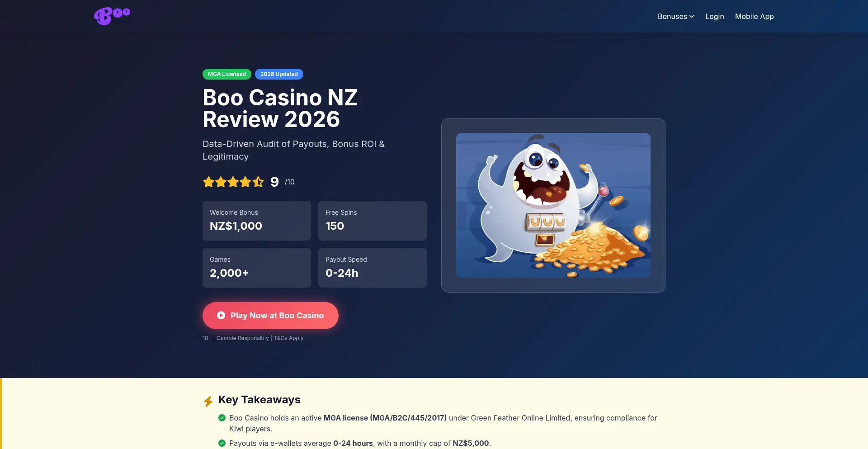Click Play Now at Boo Casino

(270, 315)
